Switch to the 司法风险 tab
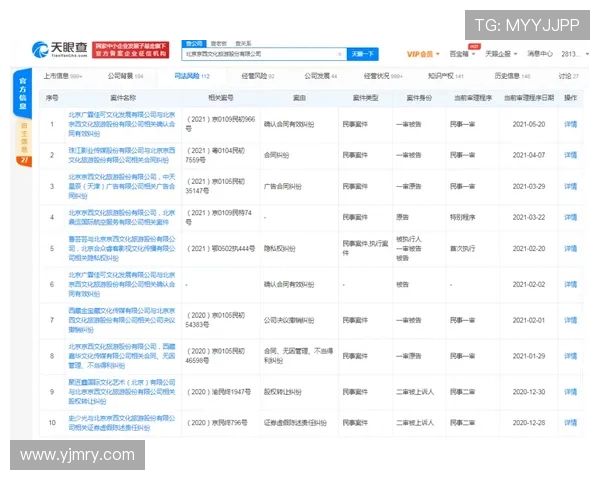600x480 pixels. pyautogui.click(x=192, y=76)
